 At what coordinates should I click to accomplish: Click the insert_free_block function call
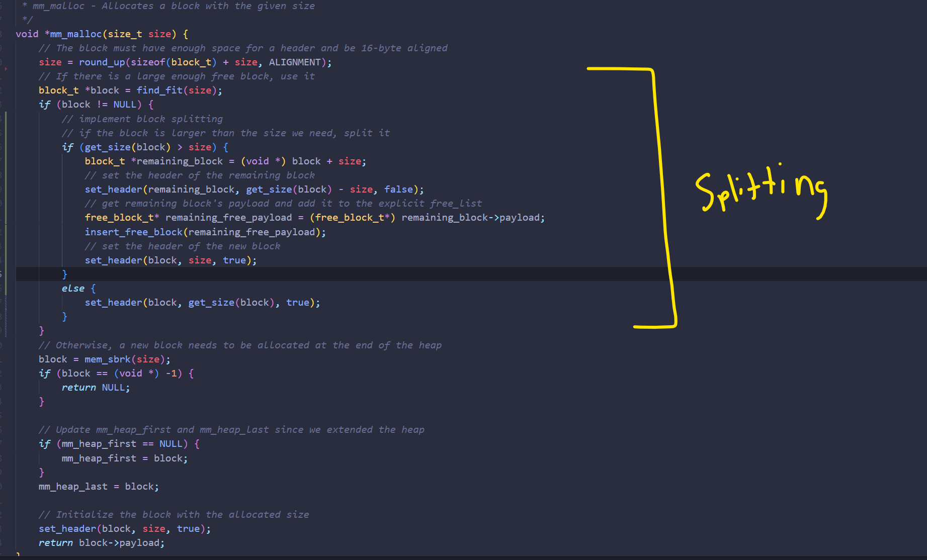(x=133, y=232)
